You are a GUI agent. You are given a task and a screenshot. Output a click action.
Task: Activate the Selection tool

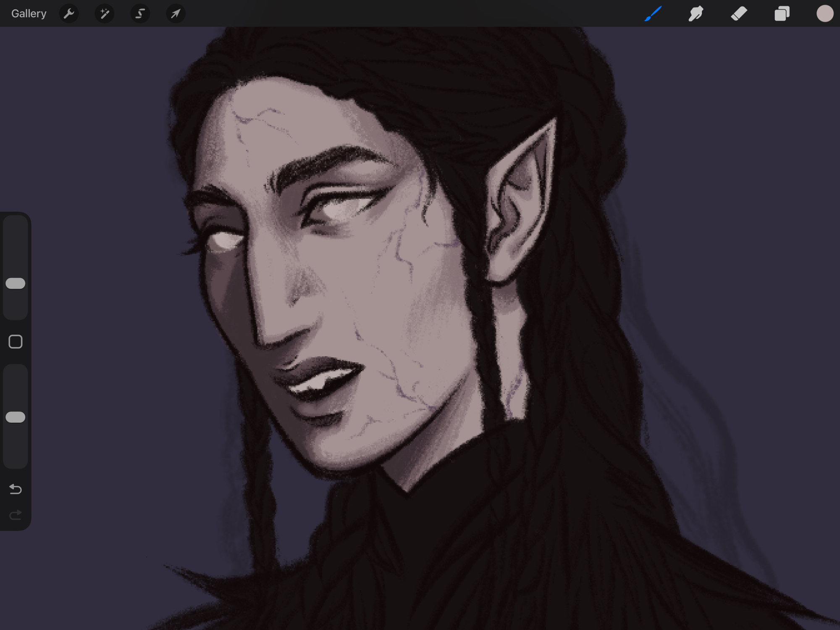[140, 14]
